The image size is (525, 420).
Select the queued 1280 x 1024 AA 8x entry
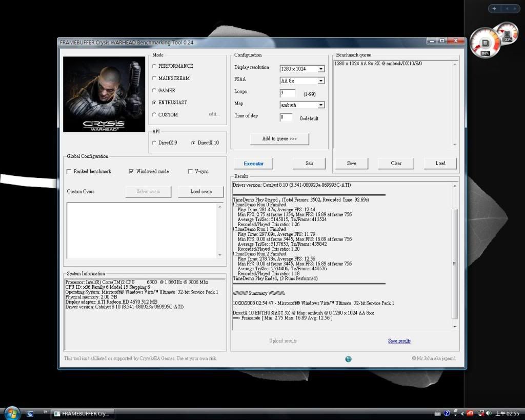tap(378, 64)
